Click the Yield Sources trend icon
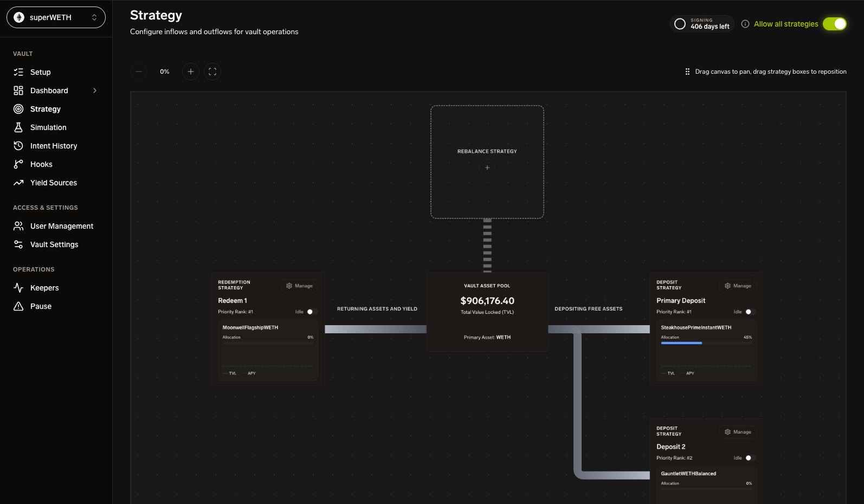Viewport: 864px width, 504px height. (18, 183)
